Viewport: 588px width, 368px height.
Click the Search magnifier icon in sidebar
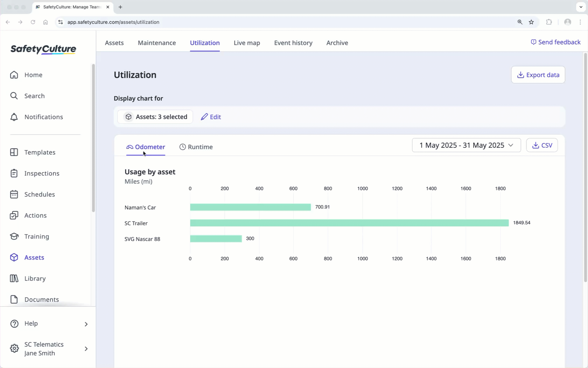pyautogui.click(x=14, y=96)
